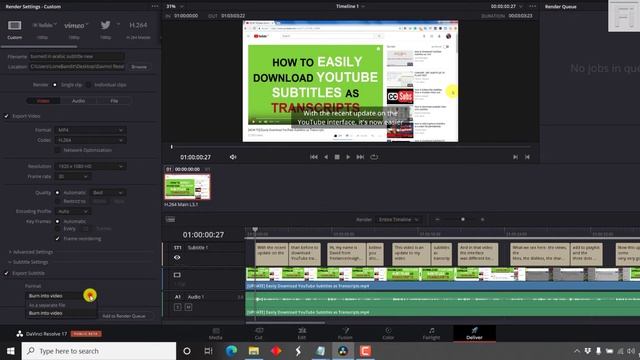Go to the Fairlight page
Viewport: 640px width, 360px height.
click(431, 333)
